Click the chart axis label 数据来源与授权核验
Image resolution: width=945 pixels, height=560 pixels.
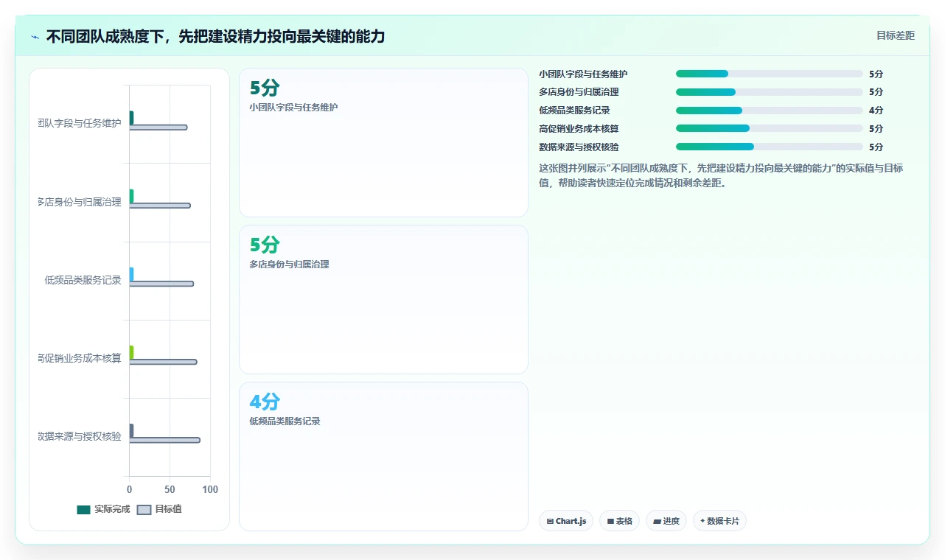(80, 436)
